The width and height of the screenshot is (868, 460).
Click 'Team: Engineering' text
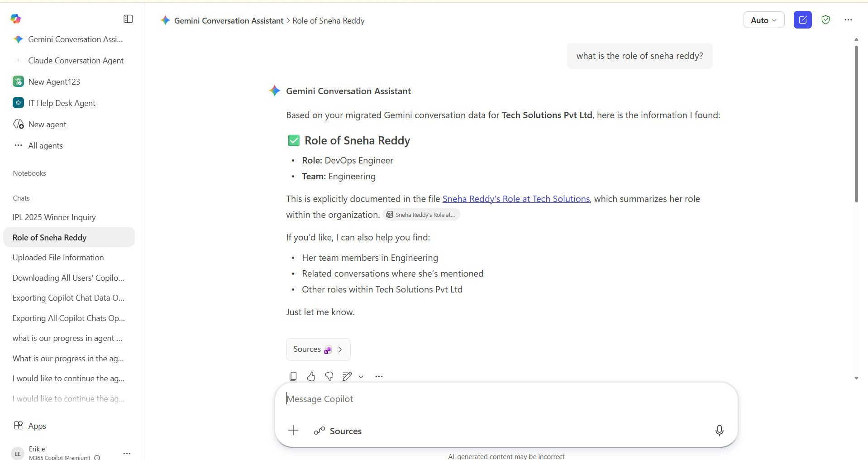[x=339, y=176]
